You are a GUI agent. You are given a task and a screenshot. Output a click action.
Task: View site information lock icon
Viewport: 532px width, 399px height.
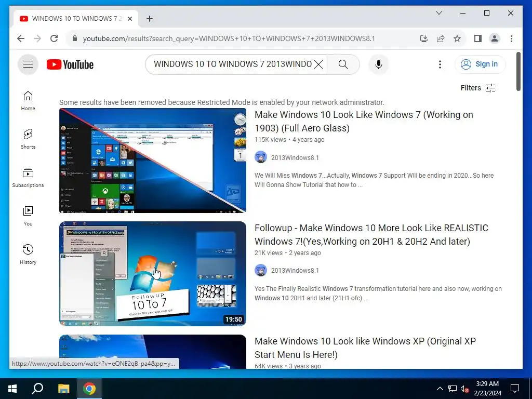(x=75, y=38)
